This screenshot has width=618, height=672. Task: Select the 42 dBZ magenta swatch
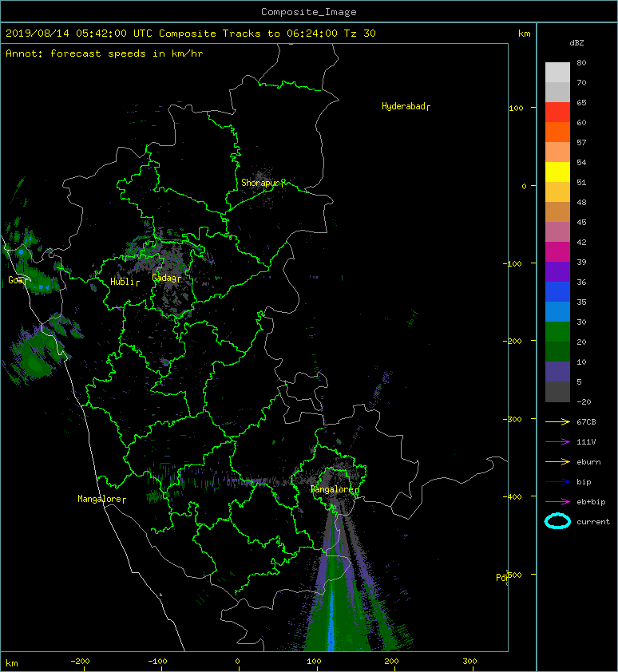tap(557, 251)
